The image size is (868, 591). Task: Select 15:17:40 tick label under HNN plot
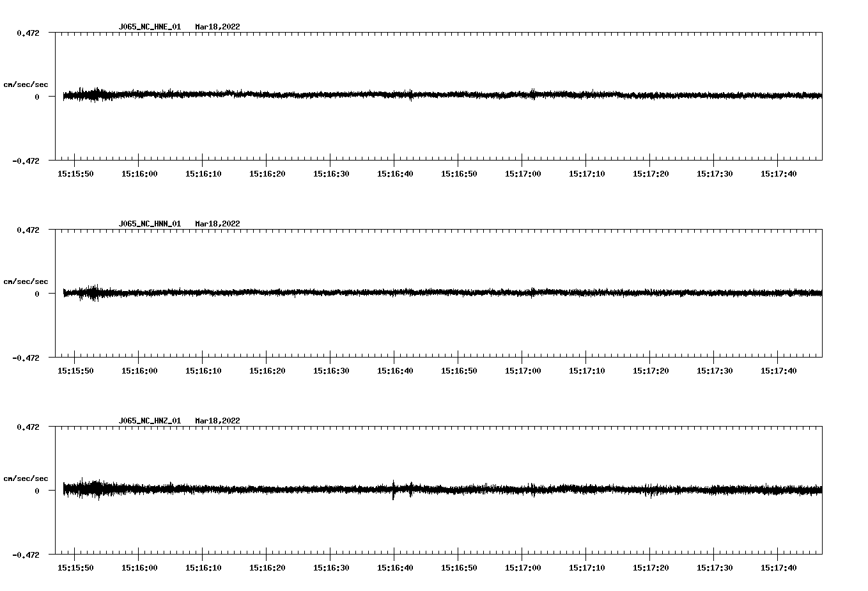pyautogui.click(x=779, y=371)
